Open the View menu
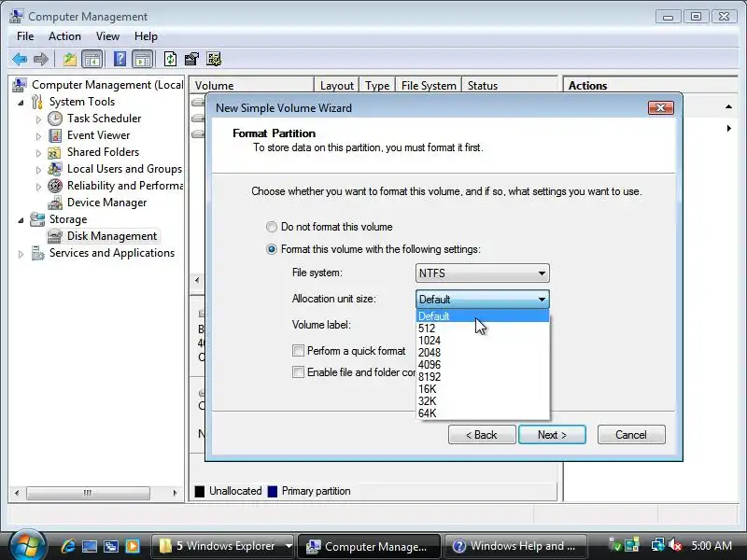The image size is (747, 560). pyautogui.click(x=107, y=36)
